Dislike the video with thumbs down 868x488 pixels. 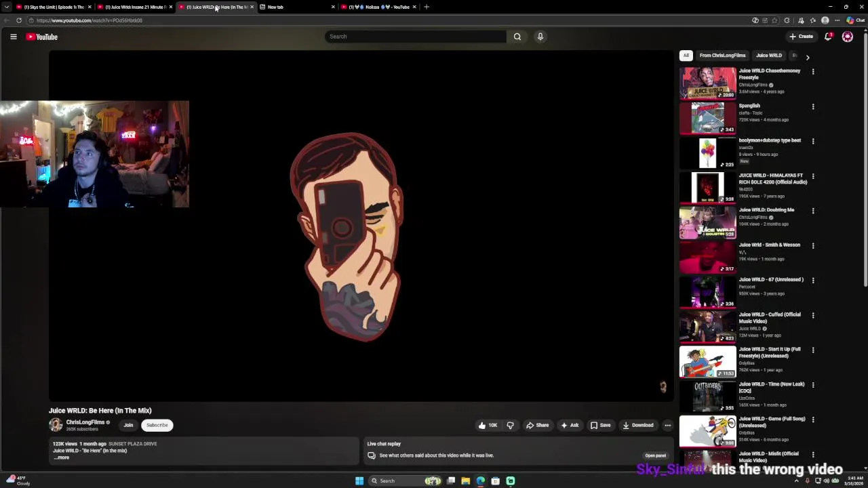(511, 425)
